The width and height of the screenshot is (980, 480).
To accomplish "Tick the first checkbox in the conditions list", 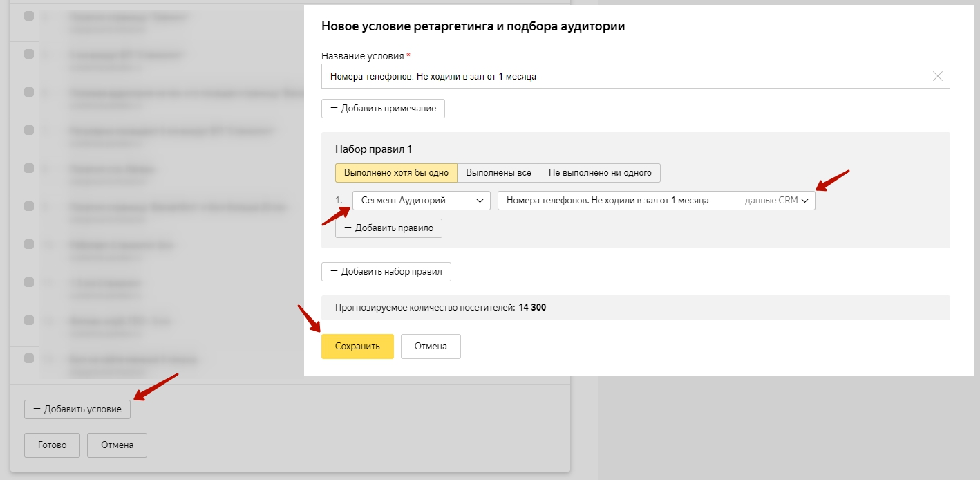I will tap(29, 16).
